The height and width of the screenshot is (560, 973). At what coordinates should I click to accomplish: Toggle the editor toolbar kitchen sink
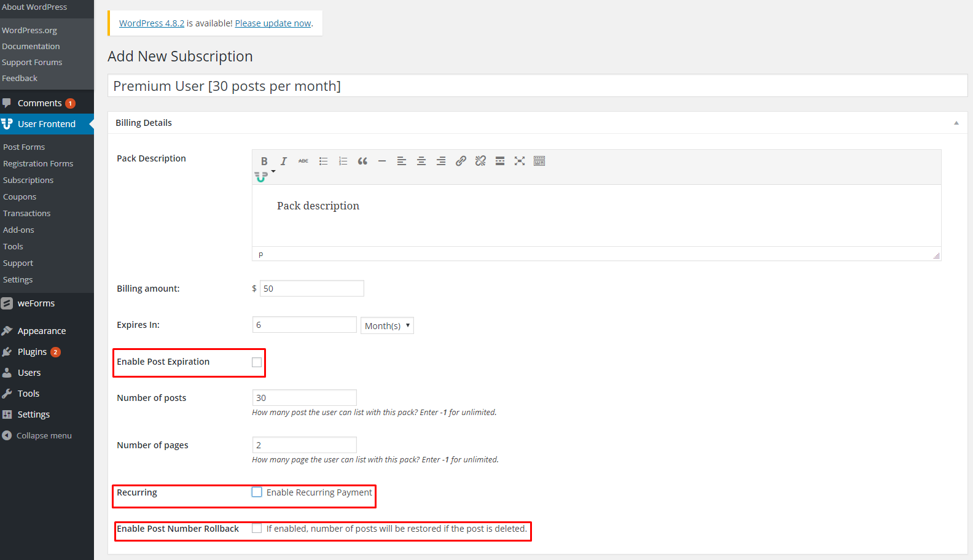point(539,161)
